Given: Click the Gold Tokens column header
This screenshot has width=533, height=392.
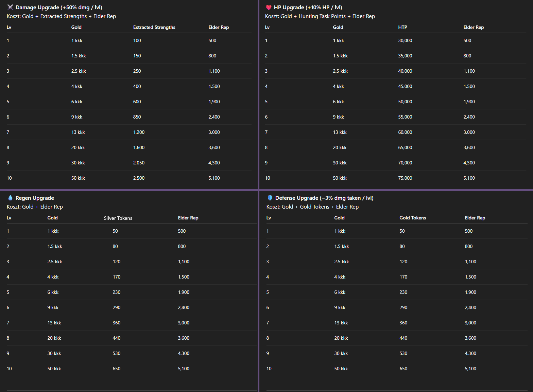Looking at the screenshot, I should (412, 218).
